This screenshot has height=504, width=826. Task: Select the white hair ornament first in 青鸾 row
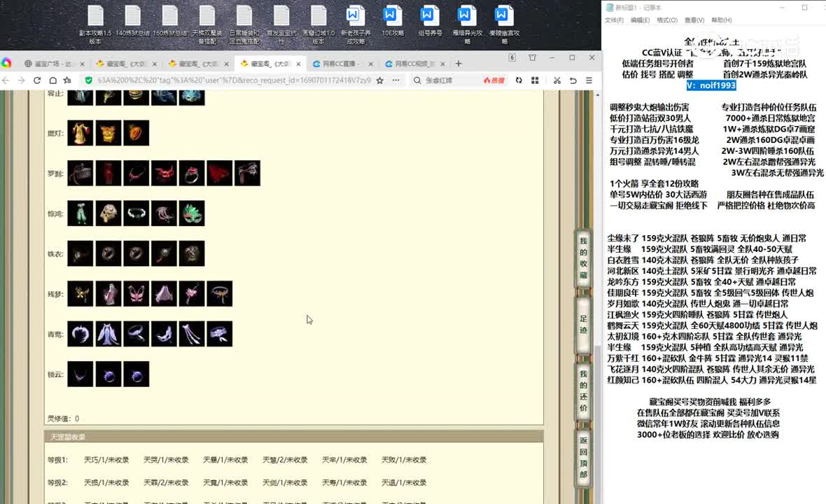(80, 334)
